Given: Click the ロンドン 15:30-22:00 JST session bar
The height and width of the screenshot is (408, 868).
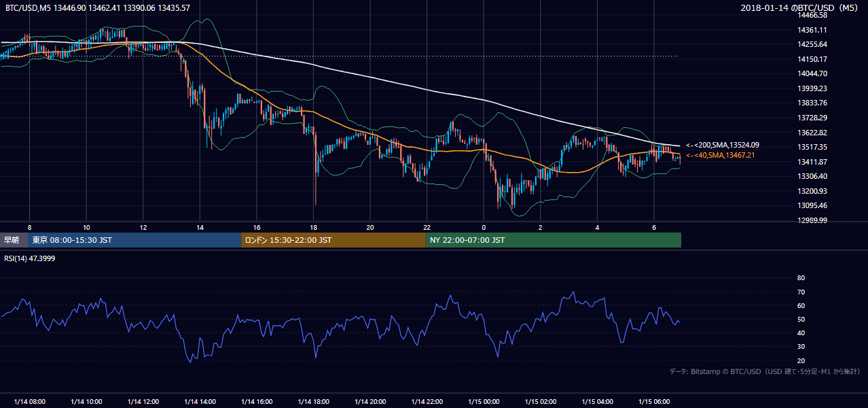Looking at the screenshot, I should click(333, 240).
